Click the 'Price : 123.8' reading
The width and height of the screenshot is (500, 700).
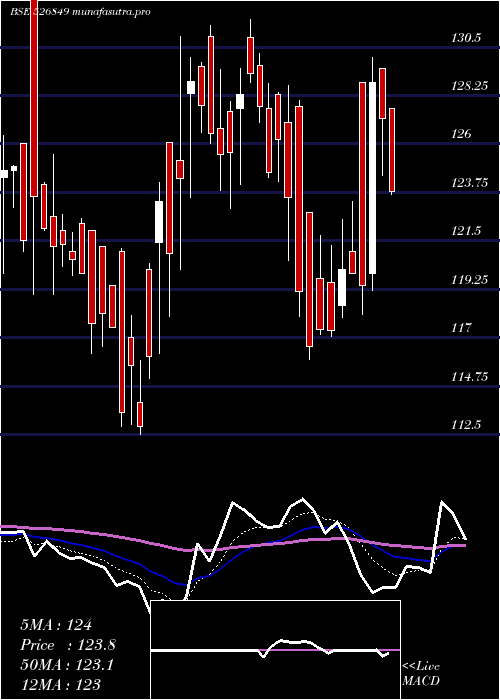[x=68, y=645]
